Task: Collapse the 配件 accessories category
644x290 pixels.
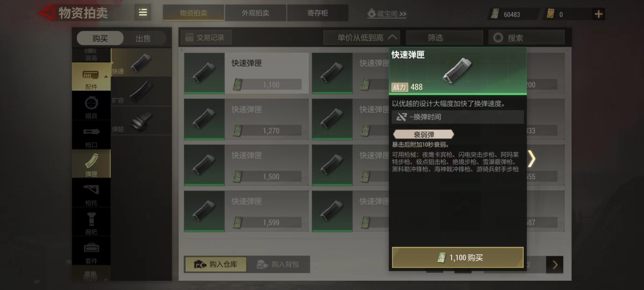Action: [x=91, y=77]
